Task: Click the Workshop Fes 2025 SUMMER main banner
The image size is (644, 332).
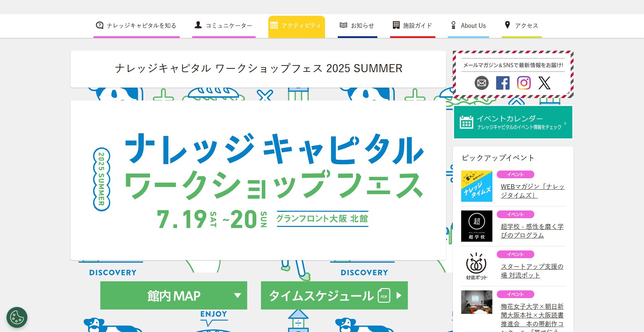Action: pos(258,180)
